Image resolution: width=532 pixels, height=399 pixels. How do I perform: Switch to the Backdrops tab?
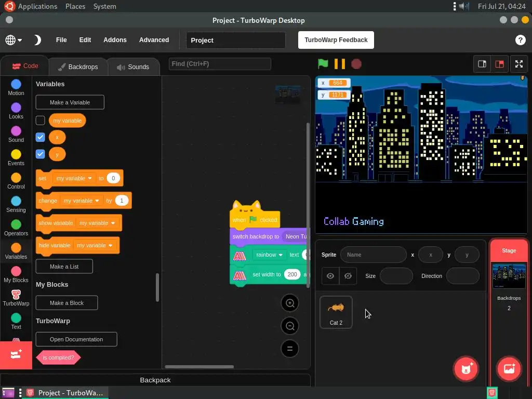[x=78, y=67]
